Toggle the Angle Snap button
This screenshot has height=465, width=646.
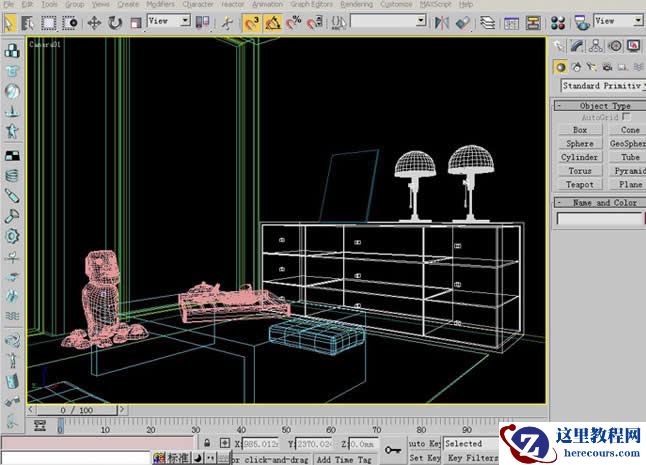tap(273, 21)
